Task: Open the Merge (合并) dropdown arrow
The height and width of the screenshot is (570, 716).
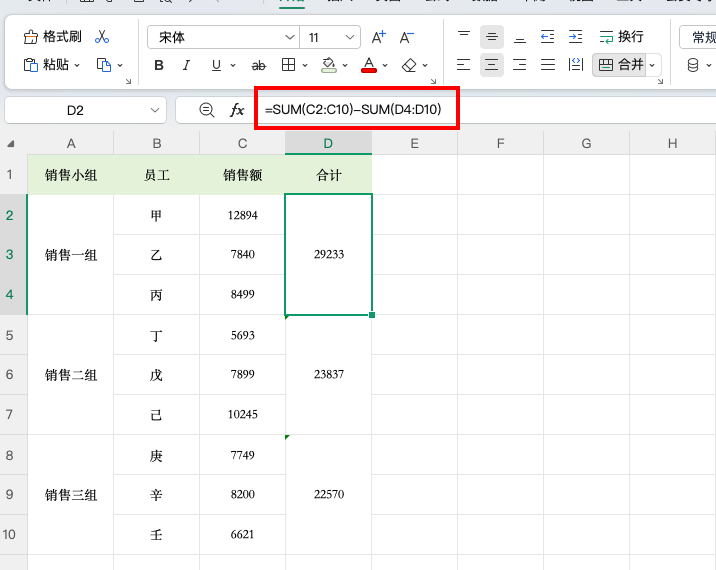Action: pos(652,65)
